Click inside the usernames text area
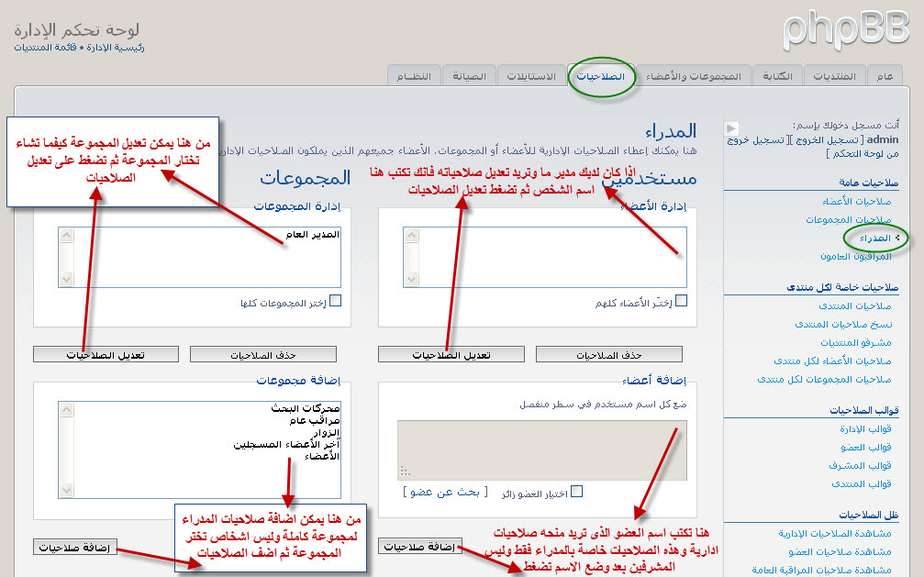Image resolution: width=924 pixels, height=577 pixels. pos(542,450)
